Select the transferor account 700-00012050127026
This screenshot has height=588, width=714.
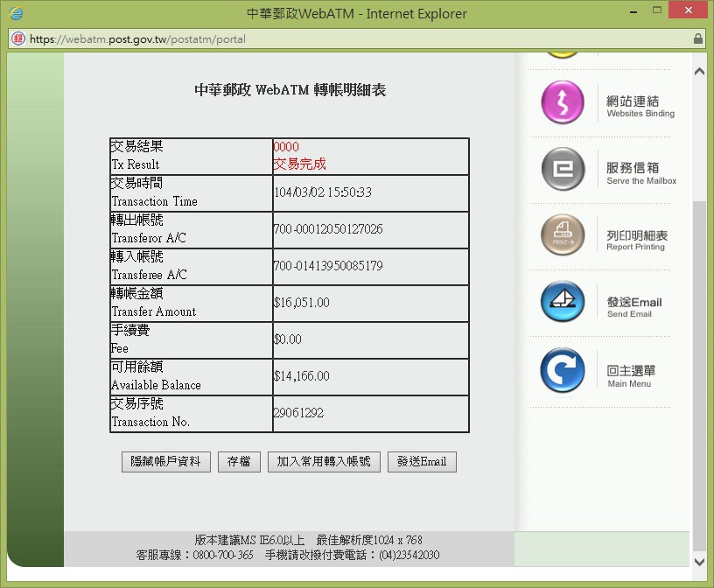(x=328, y=229)
